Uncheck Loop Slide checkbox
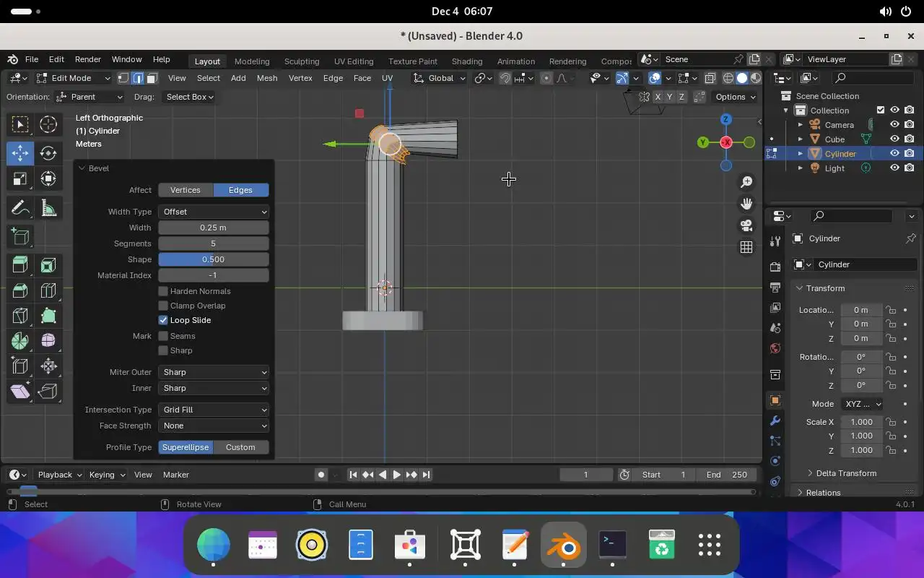 (163, 320)
